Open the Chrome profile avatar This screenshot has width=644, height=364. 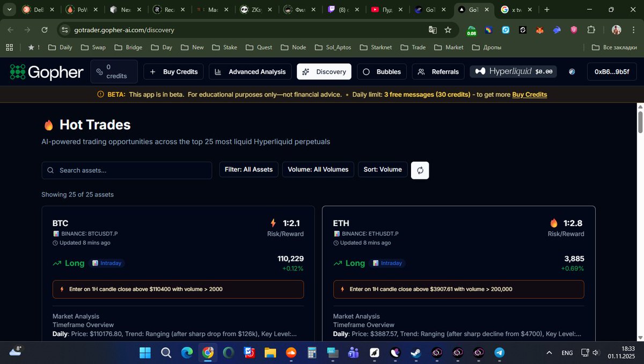[617, 30]
